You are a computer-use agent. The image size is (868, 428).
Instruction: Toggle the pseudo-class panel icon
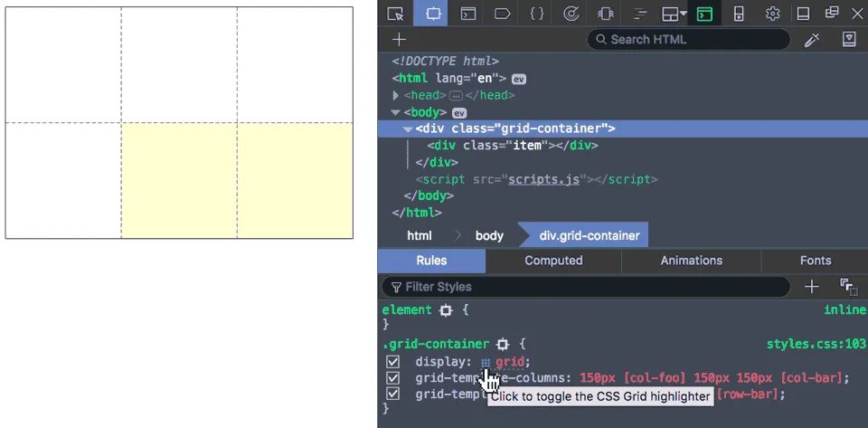click(848, 287)
